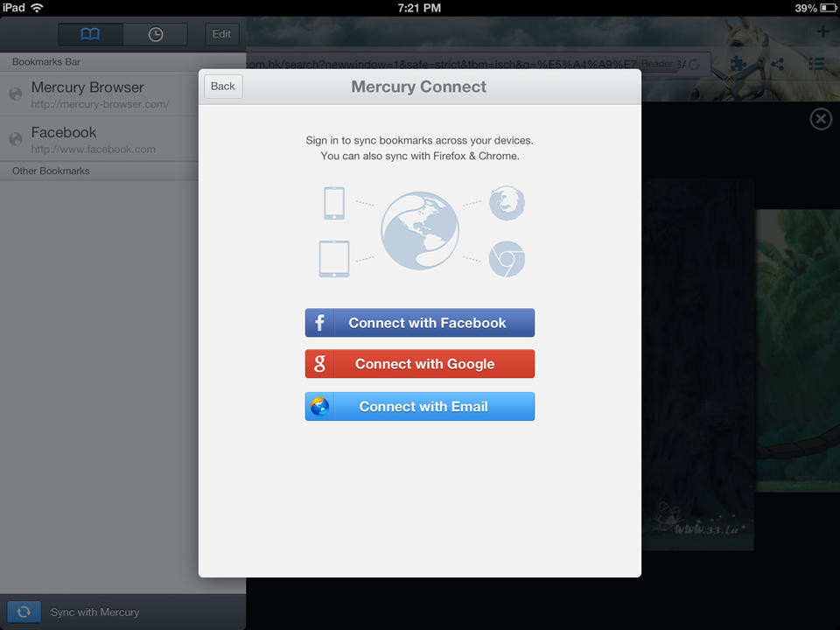Tap the URL address field
The image size is (840, 630).
point(440,64)
